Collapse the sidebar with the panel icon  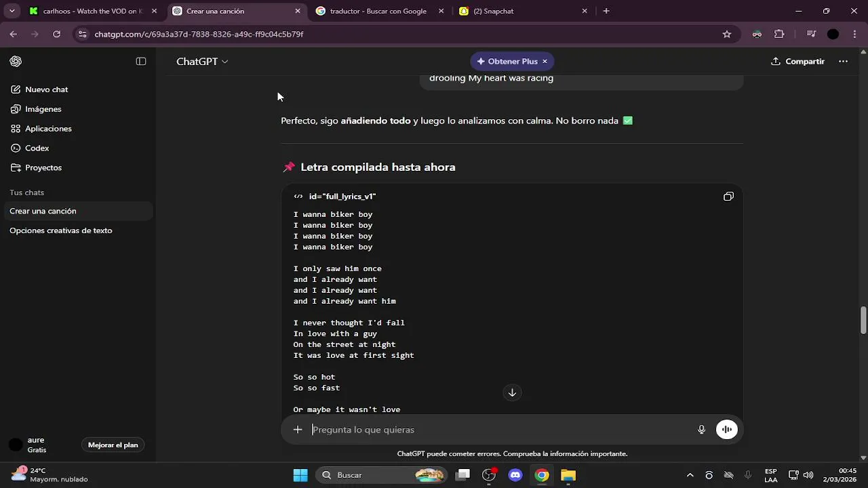[141, 62]
